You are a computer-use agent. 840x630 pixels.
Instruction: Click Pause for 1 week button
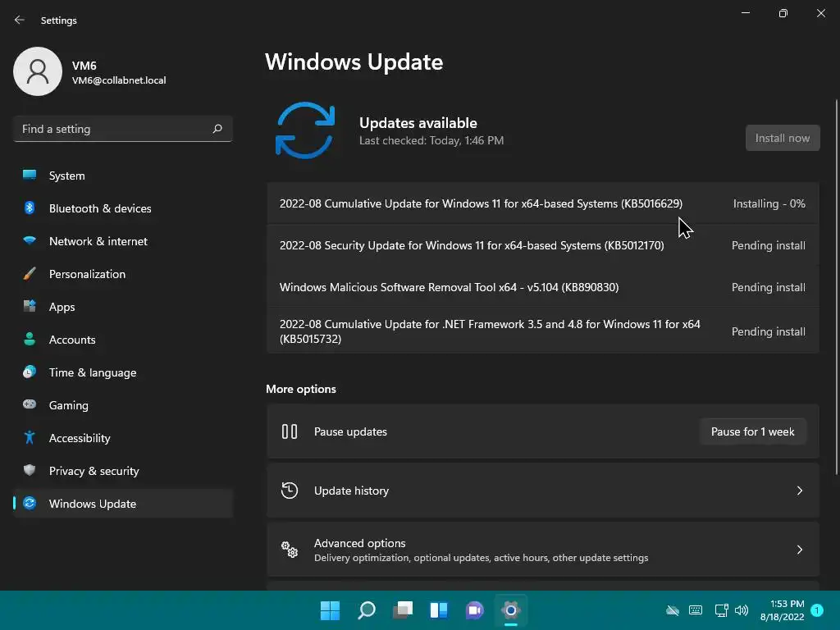[752, 431]
